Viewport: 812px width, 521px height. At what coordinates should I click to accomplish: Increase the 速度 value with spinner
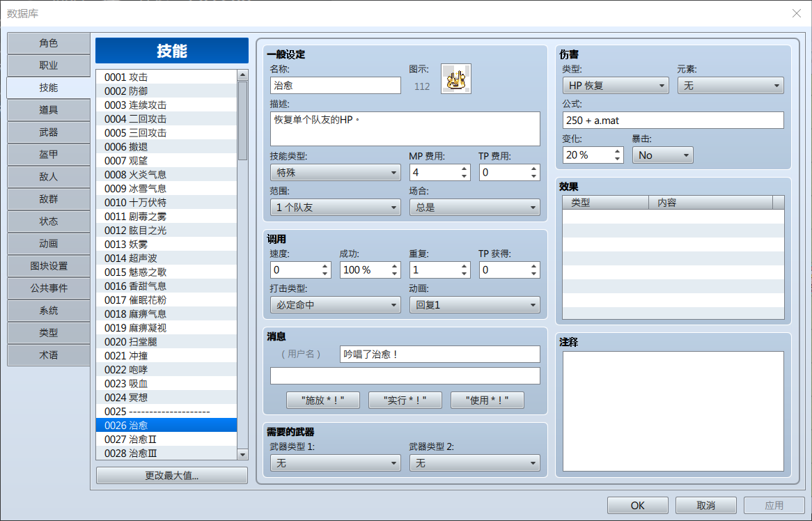(x=325, y=266)
